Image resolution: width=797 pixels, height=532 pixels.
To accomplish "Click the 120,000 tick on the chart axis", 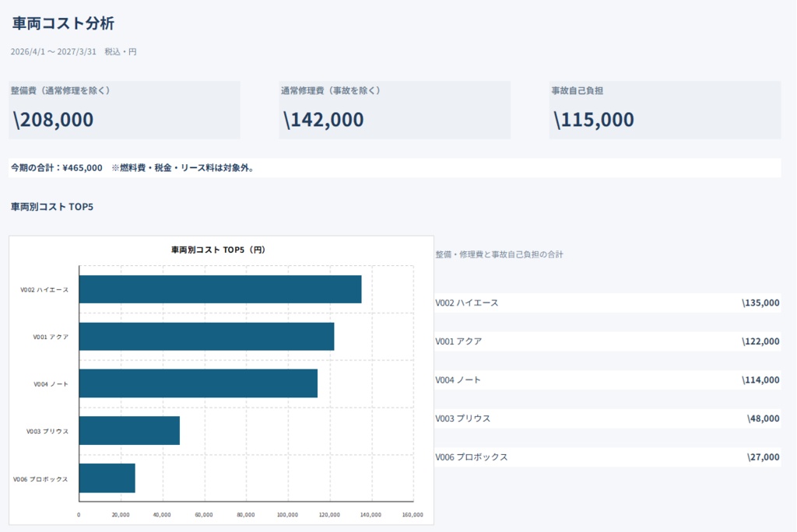I will click(329, 515).
